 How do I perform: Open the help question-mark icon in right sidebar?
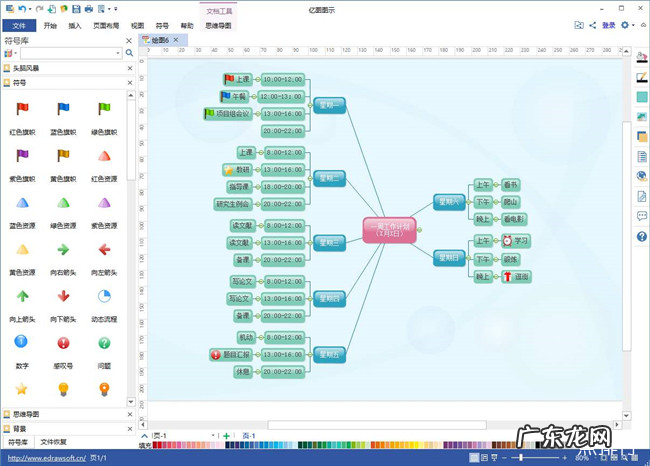click(x=641, y=237)
